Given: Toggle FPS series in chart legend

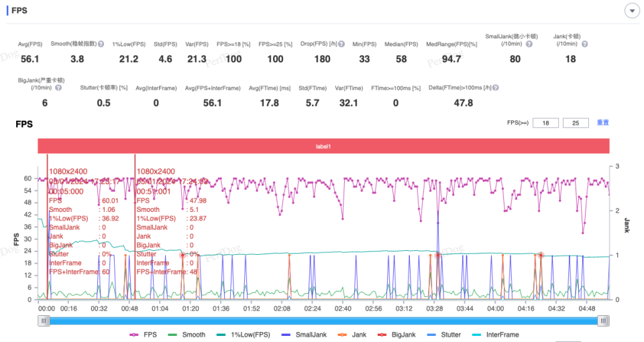Looking at the screenshot, I should [143, 335].
